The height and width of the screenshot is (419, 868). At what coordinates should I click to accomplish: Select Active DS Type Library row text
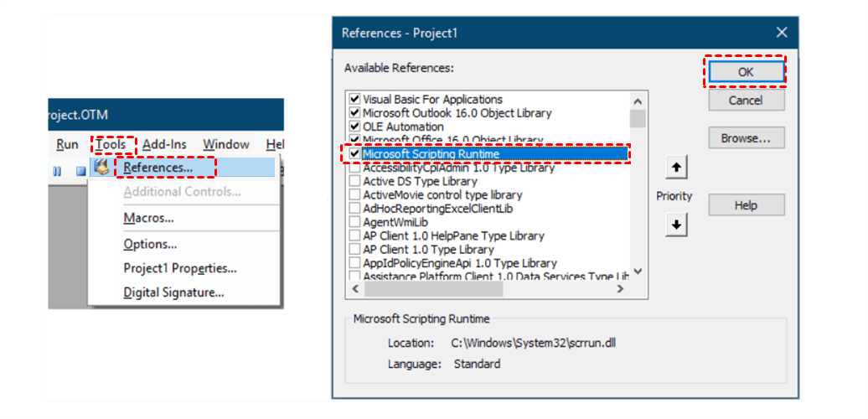coord(420,181)
